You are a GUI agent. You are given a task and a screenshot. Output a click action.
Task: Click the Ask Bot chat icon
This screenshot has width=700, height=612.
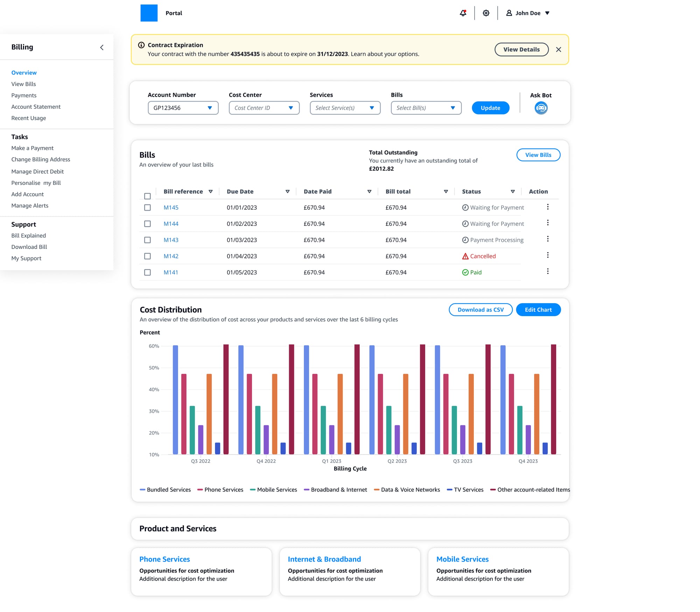pos(541,108)
